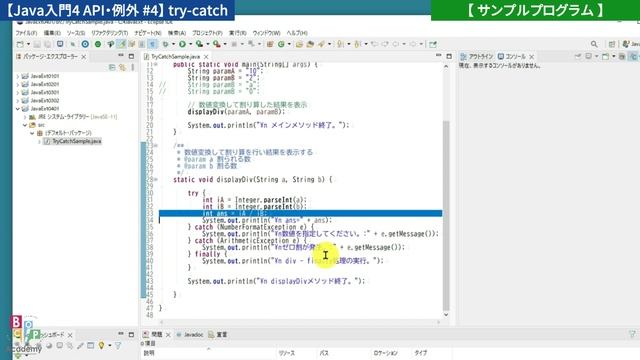Close the TryCatchSample.java editor tab
640x360 pixels.
(x=206, y=57)
